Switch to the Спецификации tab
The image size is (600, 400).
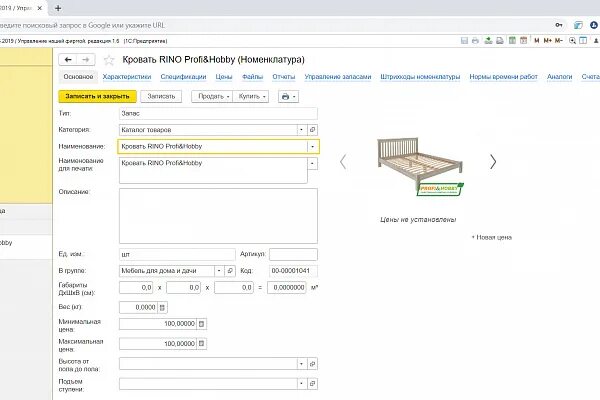tap(183, 77)
